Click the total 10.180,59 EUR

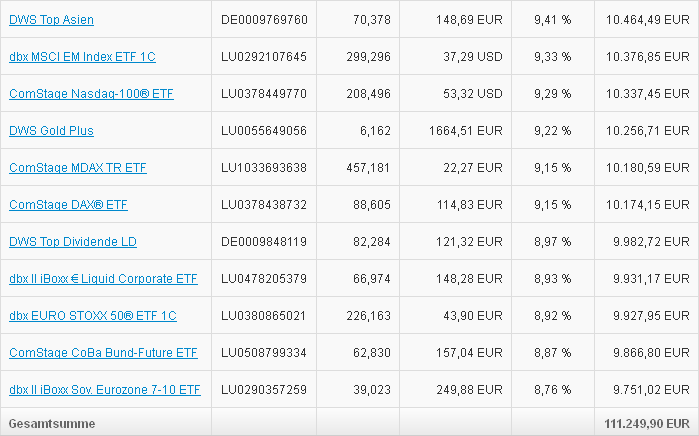(648, 168)
